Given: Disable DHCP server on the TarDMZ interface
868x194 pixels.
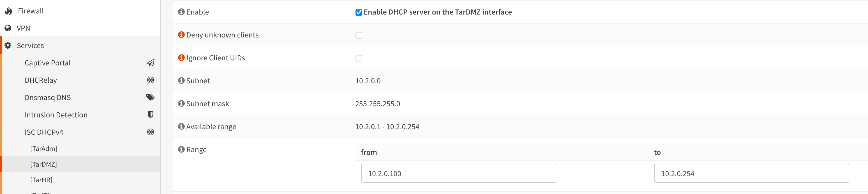Looking at the screenshot, I should pos(359,13).
